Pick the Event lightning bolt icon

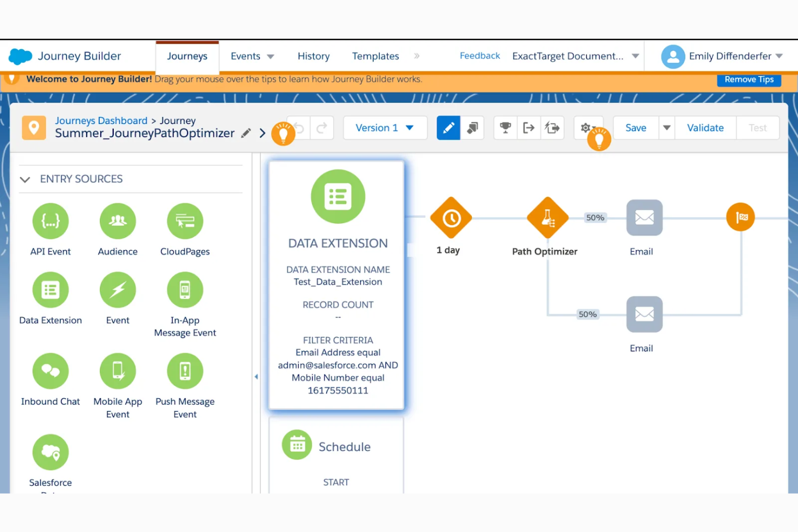point(118,290)
